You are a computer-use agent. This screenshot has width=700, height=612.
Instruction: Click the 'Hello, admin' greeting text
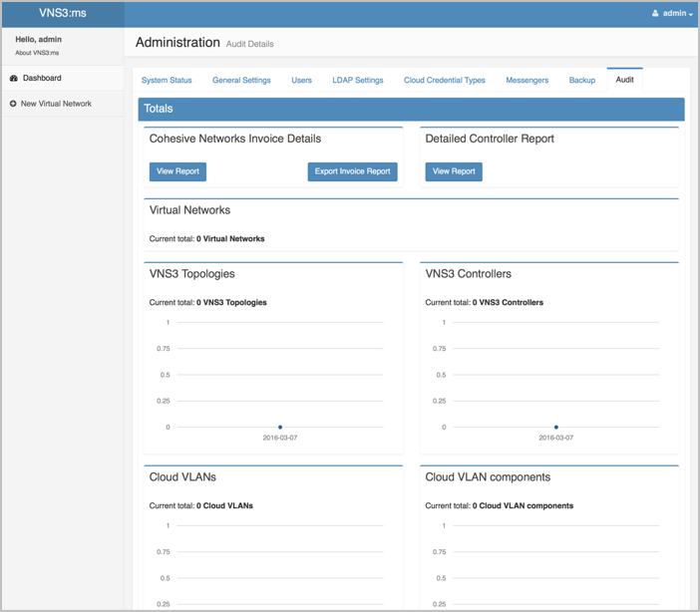pos(39,39)
